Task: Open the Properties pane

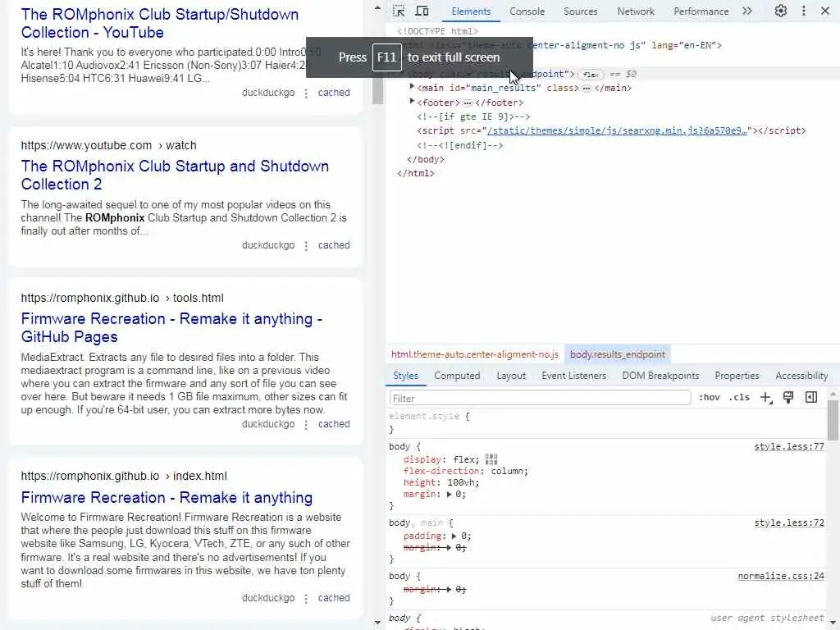Action: (x=737, y=376)
